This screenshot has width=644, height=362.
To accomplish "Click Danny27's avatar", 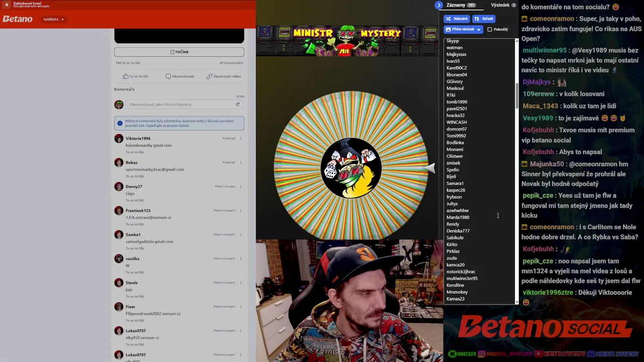I will 119,187.
